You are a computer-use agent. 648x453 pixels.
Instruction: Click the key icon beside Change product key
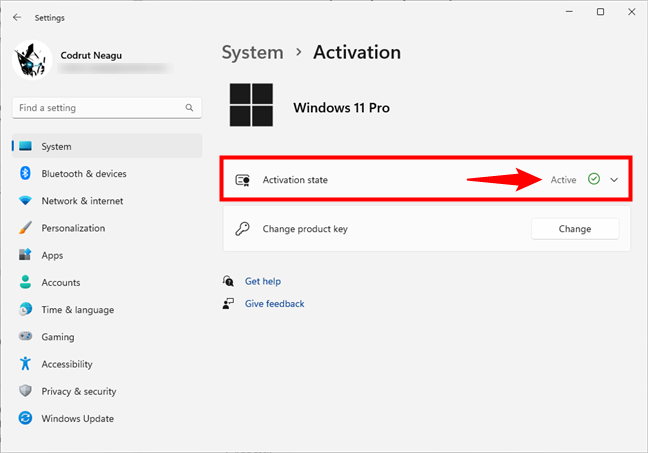(242, 229)
